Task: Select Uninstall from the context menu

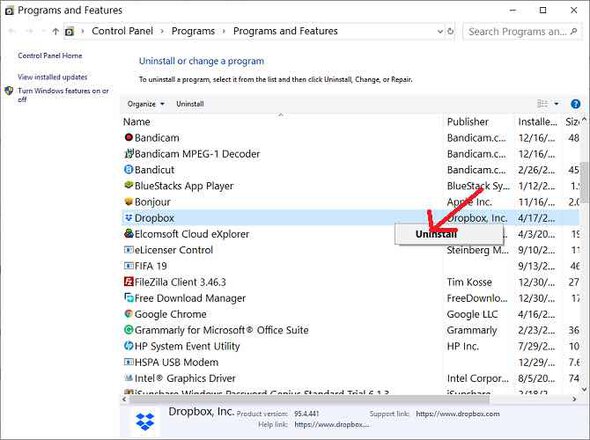Action: point(449,234)
